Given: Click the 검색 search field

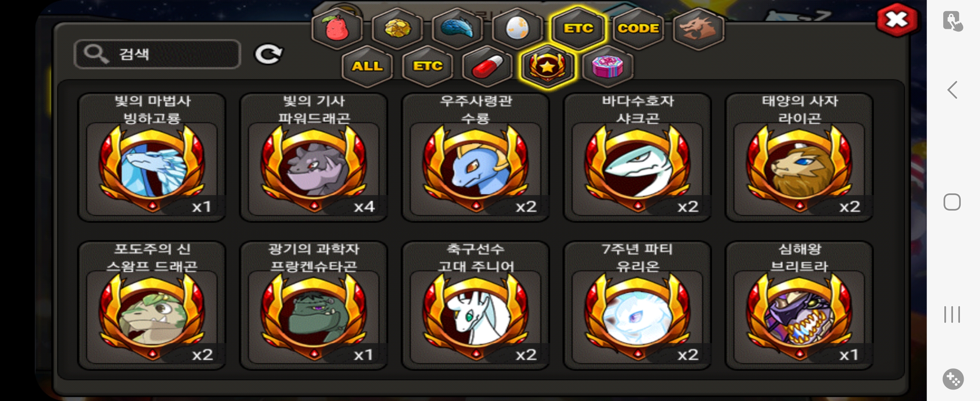Looking at the screenshot, I should pos(157,54).
